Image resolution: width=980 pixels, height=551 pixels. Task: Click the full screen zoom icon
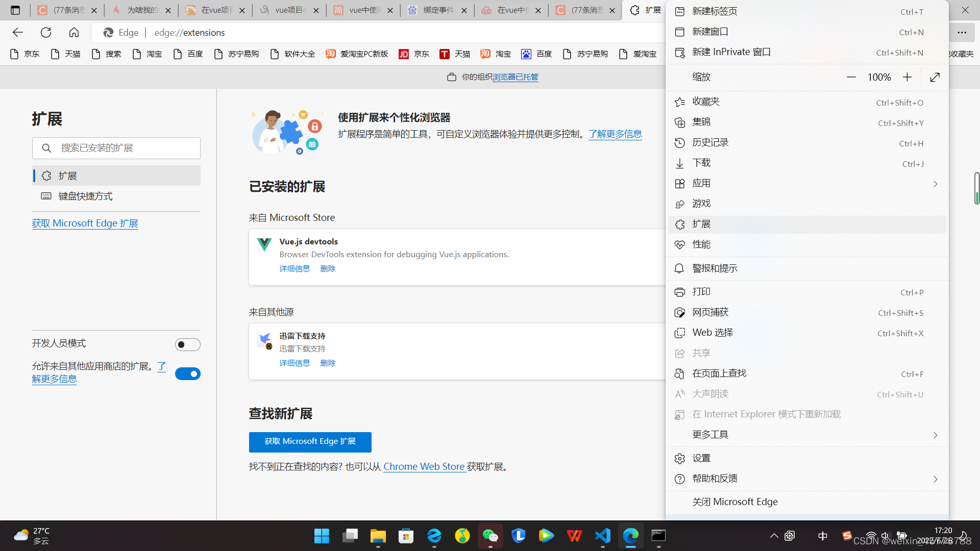[x=935, y=77]
